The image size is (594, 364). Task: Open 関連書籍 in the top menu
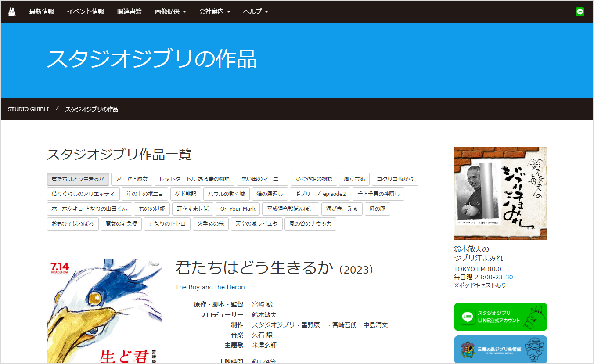click(x=130, y=12)
